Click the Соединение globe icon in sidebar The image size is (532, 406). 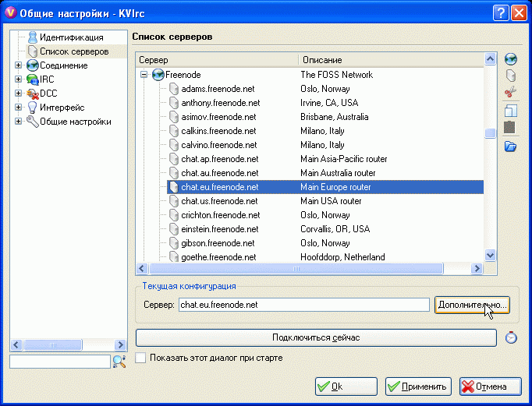[x=33, y=65]
